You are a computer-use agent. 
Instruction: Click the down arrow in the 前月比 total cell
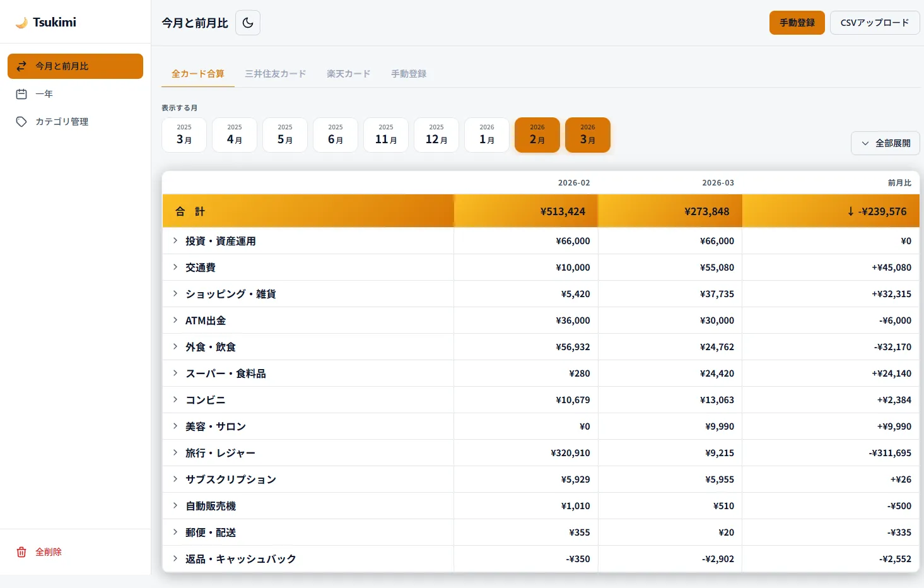pyautogui.click(x=850, y=211)
